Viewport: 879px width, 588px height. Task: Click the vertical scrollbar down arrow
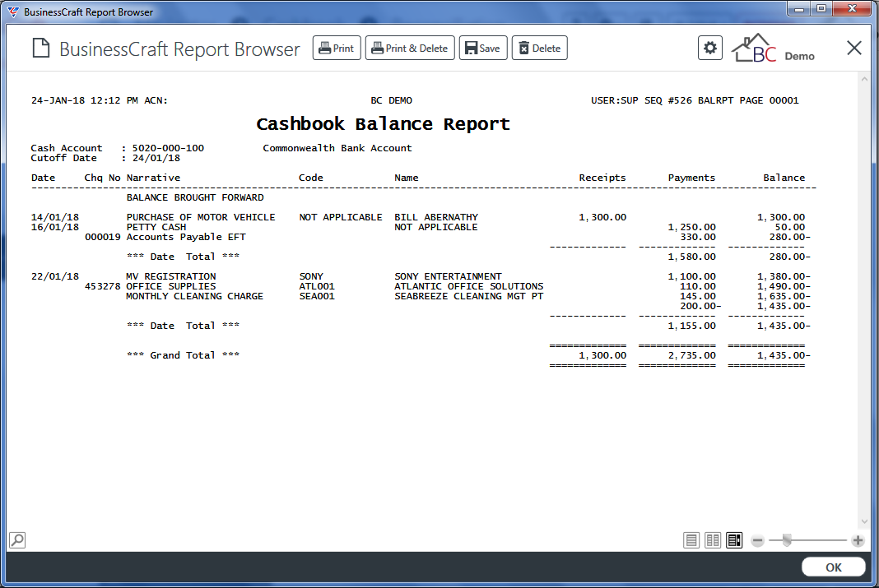click(864, 521)
